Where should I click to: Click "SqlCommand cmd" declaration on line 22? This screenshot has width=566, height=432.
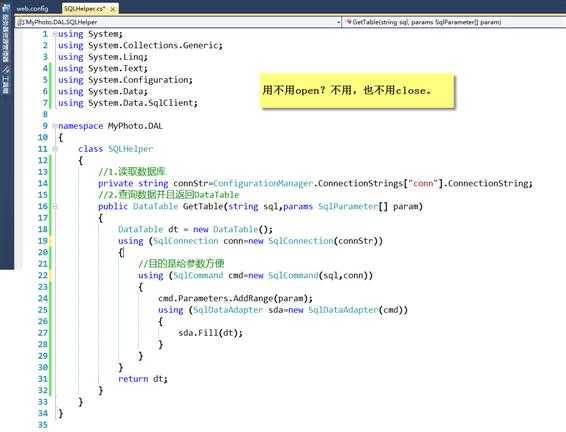(208, 275)
